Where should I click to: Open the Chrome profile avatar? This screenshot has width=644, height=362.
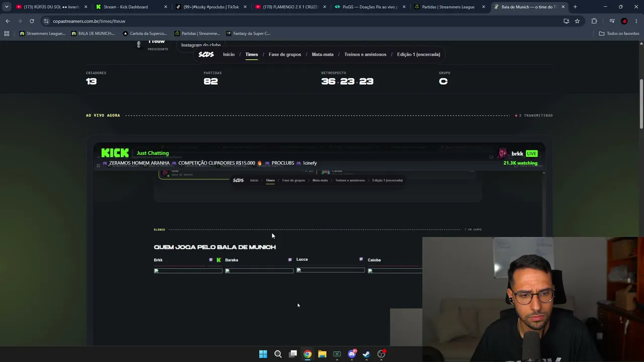[x=624, y=21]
